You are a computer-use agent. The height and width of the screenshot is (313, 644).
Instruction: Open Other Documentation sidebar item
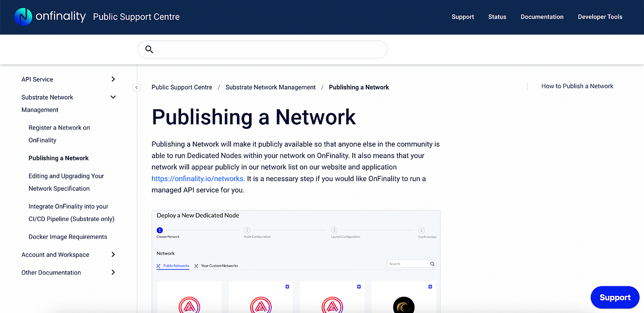click(x=51, y=272)
